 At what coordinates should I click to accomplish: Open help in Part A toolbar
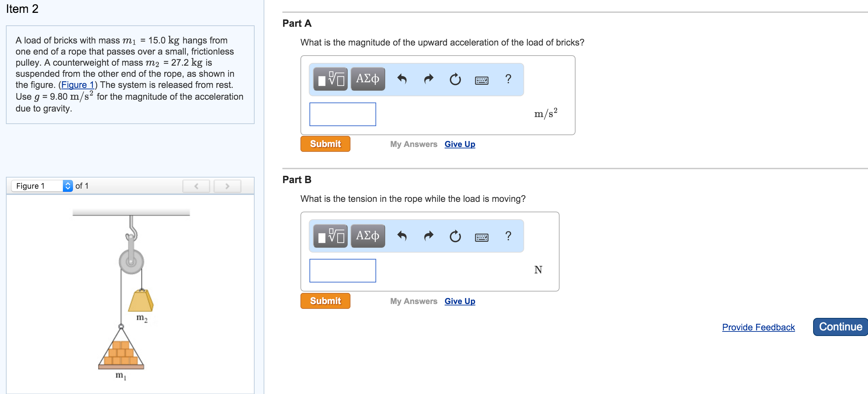click(x=508, y=79)
